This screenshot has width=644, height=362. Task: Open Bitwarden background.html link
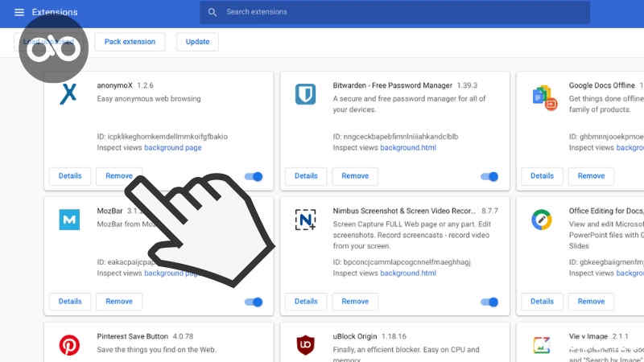coord(408,148)
